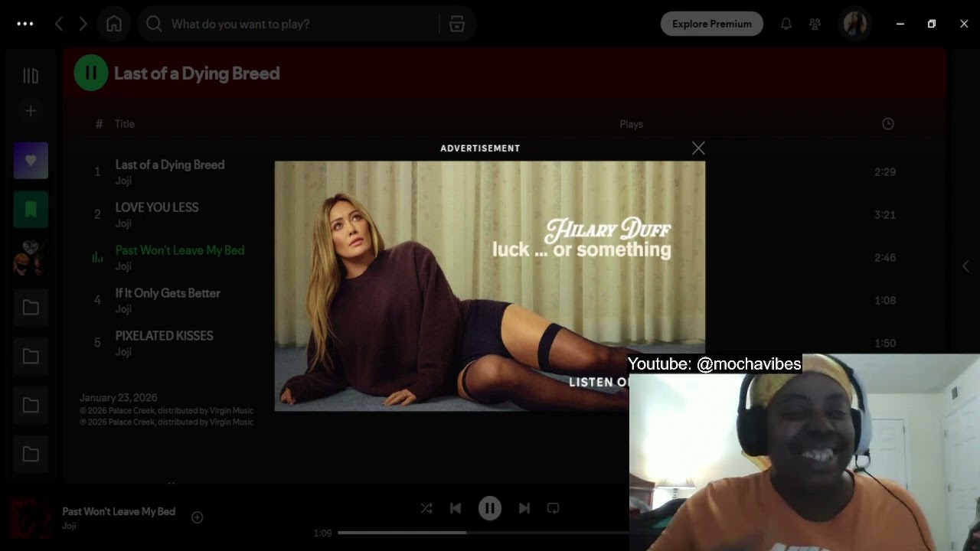Open Joji artist link in player bar
The image size is (980, 551).
tap(70, 526)
